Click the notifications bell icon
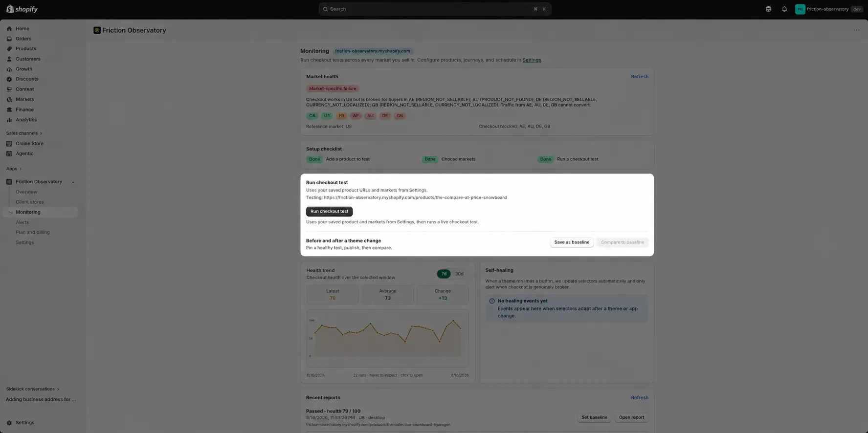868x433 pixels. coord(784,9)
